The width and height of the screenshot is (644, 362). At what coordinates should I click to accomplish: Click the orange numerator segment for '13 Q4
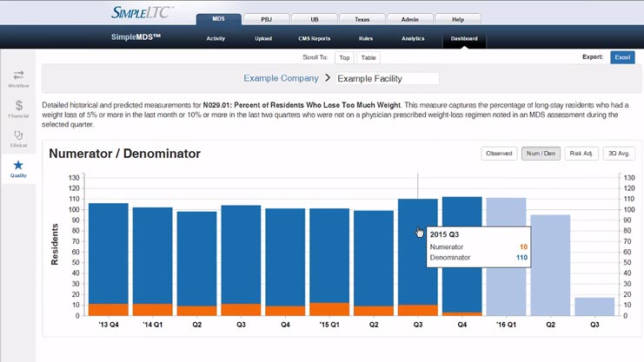click(x=109, y=309)
